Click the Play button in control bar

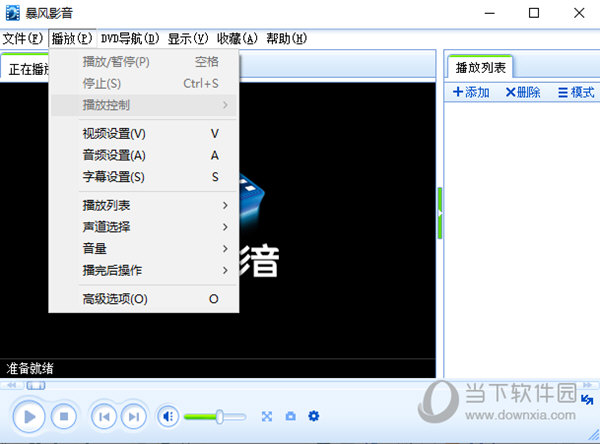coord(29,416)
